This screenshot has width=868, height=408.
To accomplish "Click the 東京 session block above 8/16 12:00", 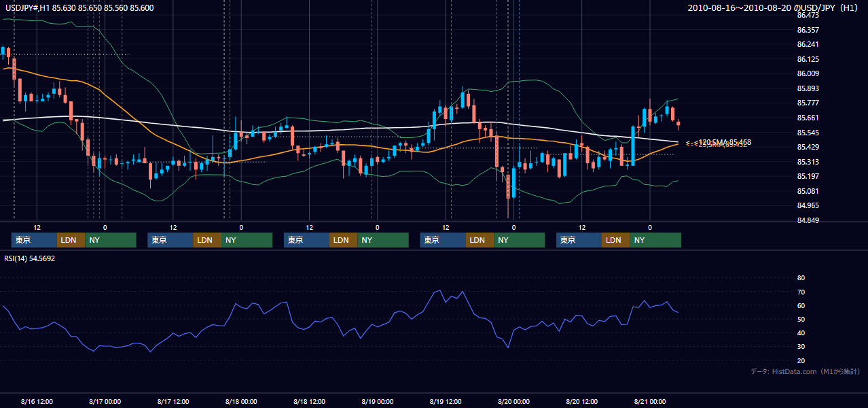I will click(34, 240).
